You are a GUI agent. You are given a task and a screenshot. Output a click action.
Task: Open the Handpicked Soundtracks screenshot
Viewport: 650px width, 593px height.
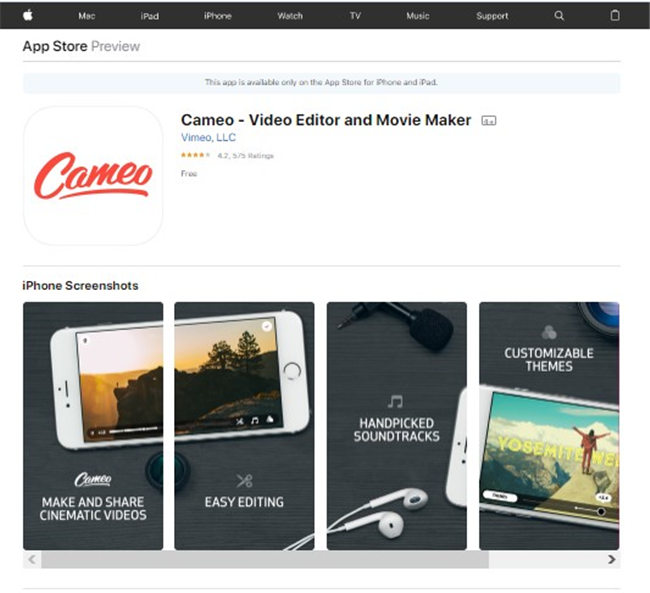coord(397,426)
